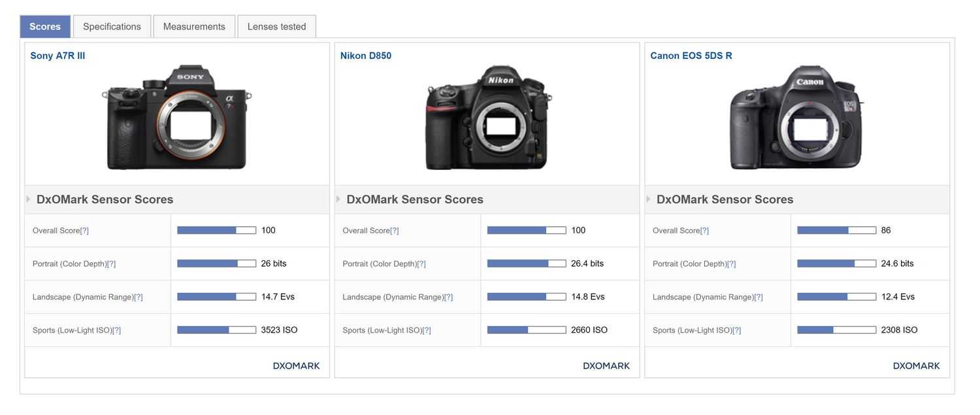Open Portrait Color Depth help [?] for Sony A7R III
Image resolution: width=980 pixels, height=415 pixels.
[x=111, y=264]
